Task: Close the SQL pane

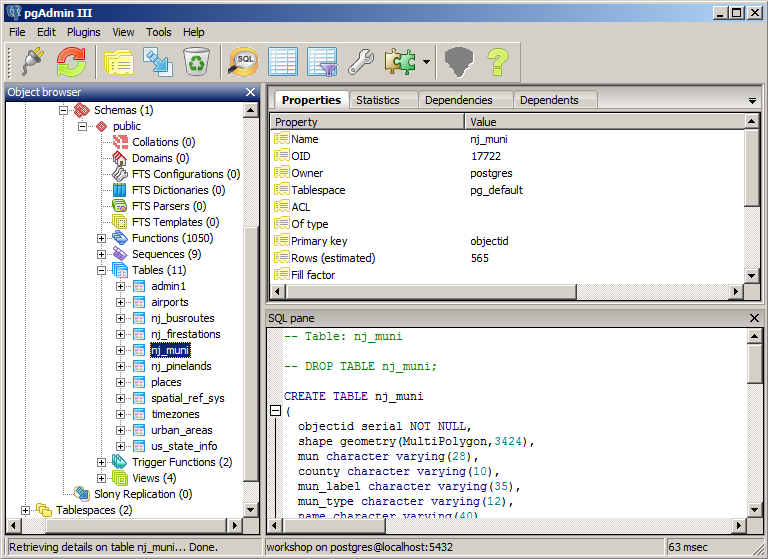Action: (754, 318)
